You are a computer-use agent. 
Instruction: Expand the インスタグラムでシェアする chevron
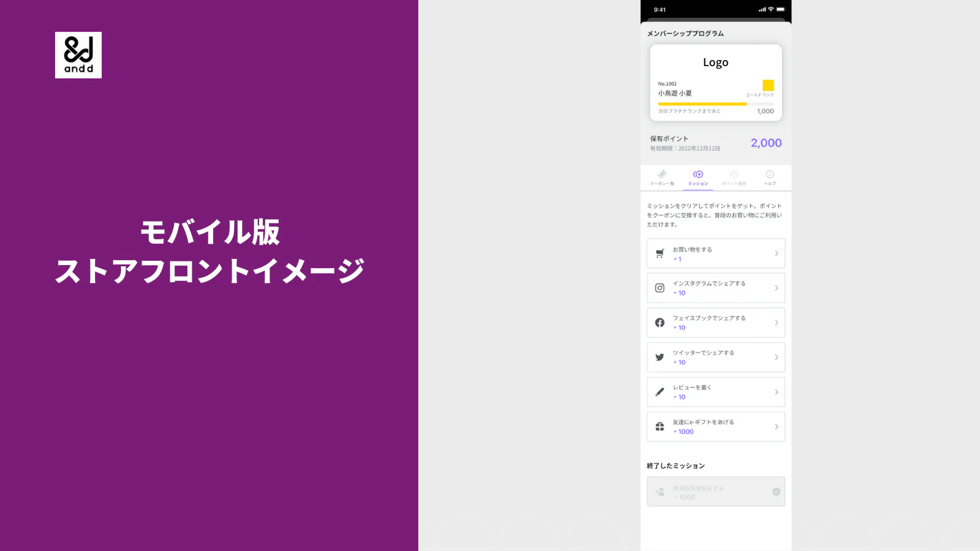coord(776,288)
